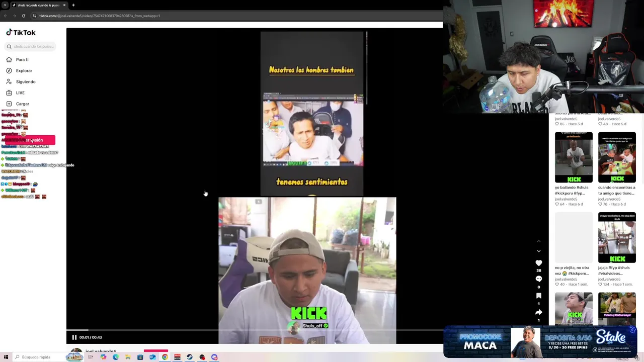Click caption 'jajaja #fyp #shuls #viralvideos'

coord(615,270)
